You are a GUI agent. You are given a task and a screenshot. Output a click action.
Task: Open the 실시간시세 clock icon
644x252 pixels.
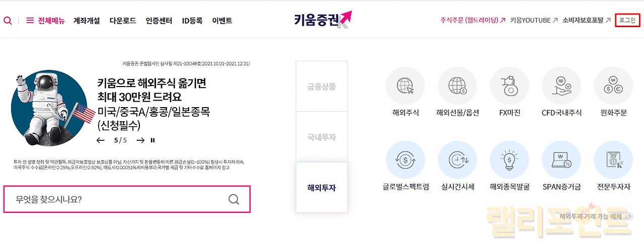pyautogui.click(x=457, y=160)
